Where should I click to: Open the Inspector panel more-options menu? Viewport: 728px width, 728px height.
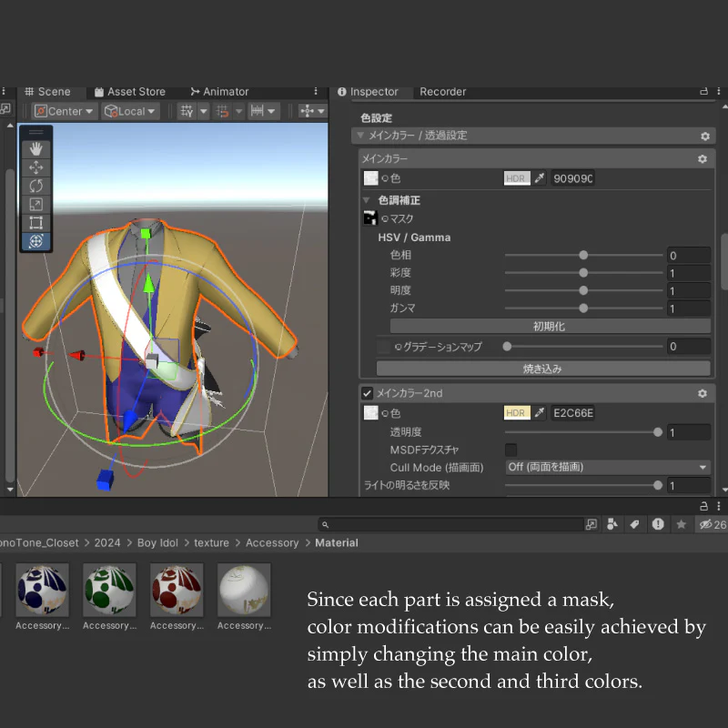pyautogui.click(x=718, y=91)
